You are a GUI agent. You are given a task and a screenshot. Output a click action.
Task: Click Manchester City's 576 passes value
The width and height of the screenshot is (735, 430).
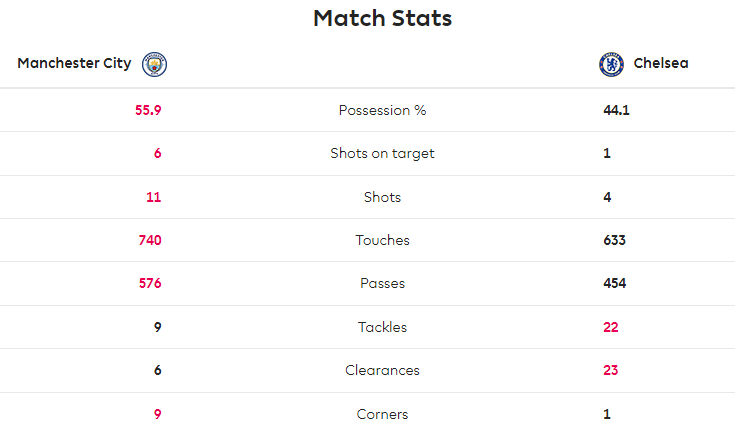click(x=150, y=283)
